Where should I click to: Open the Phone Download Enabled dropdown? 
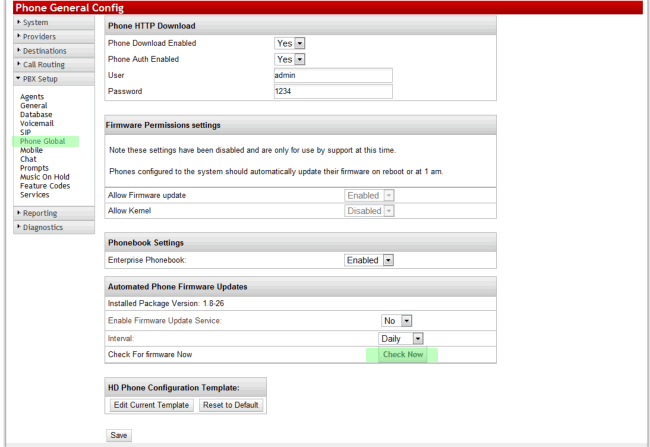click(x=290, y=43)
